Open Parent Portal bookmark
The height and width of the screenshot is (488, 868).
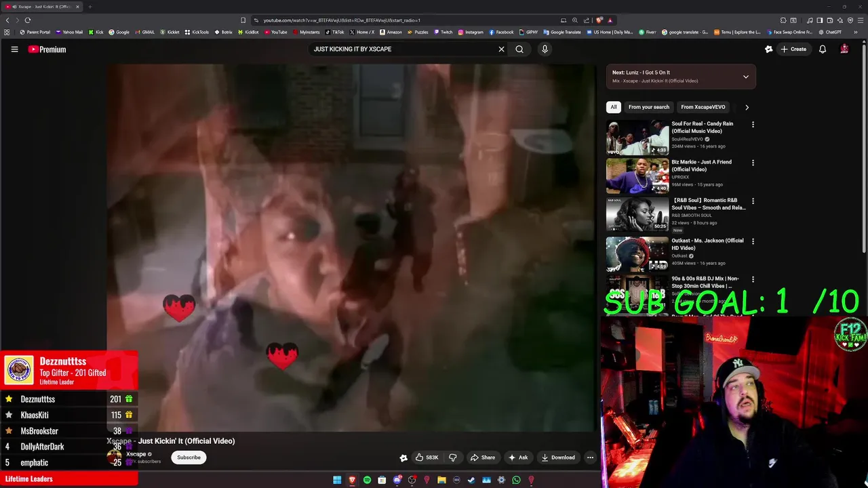(x=35, y=32)
